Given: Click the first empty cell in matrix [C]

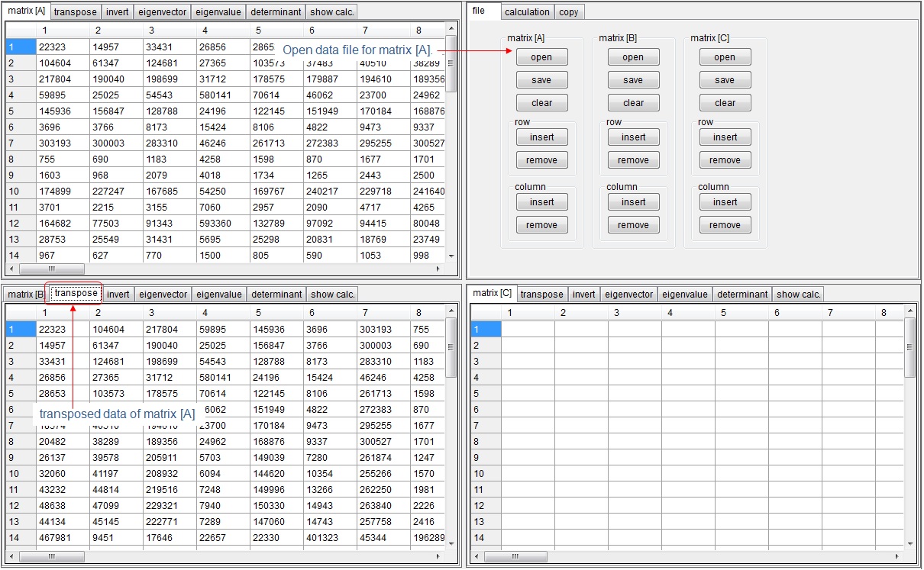Looking at the screenshot, I should (528, 329).
